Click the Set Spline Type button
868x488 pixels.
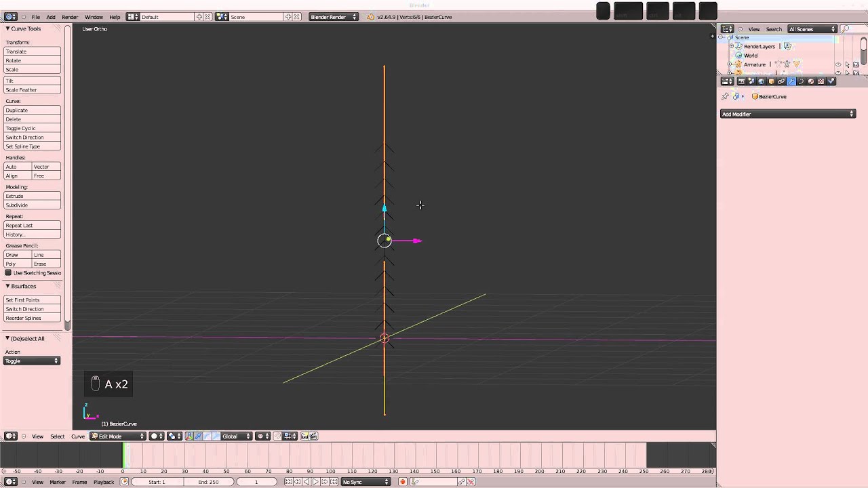coord(32,146)
